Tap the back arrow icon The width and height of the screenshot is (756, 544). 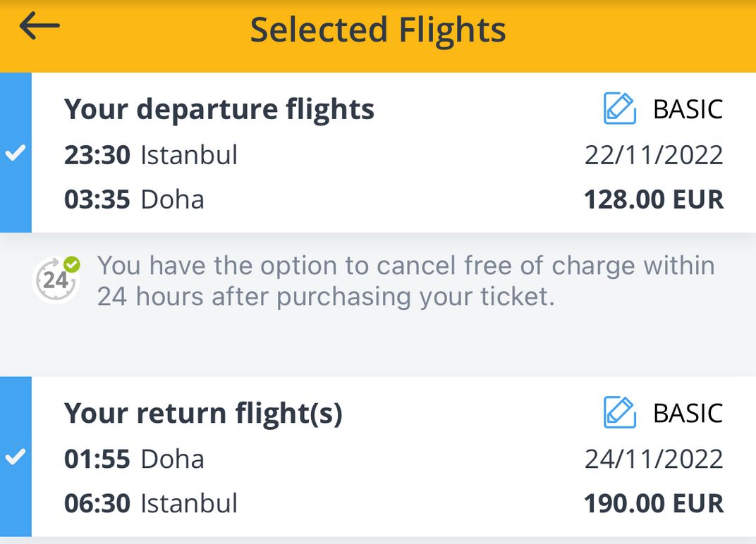click(x=39, y=27)
